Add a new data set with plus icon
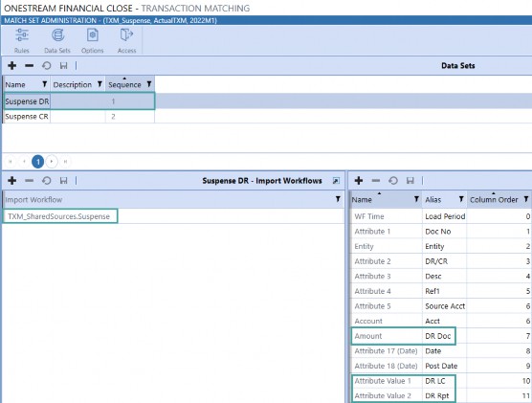 click(x=12, y=65)
